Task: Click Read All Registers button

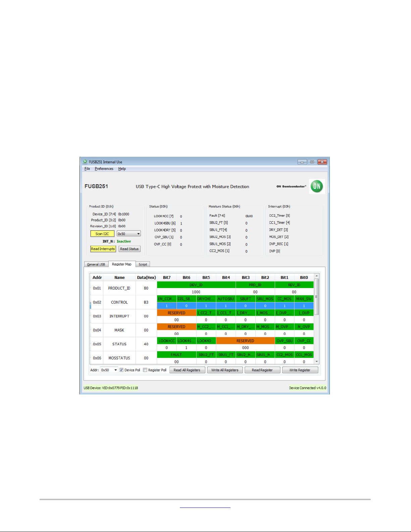Action: point(187,370)
